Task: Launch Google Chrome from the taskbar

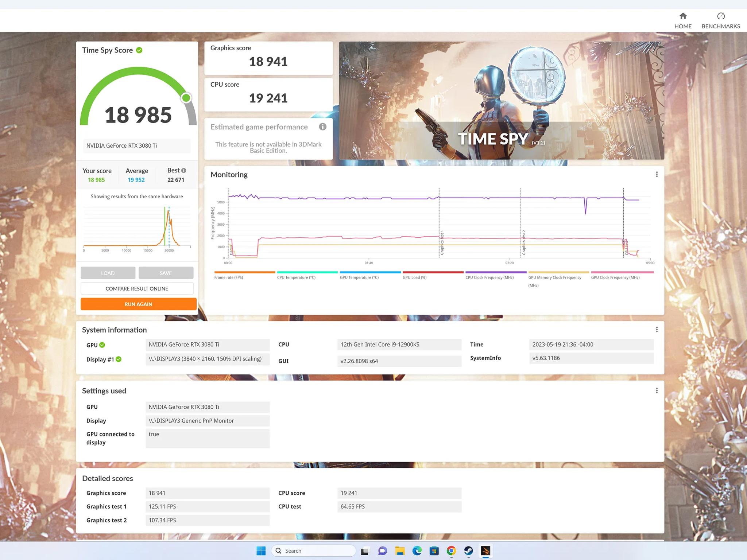Action: tap(451, 551)
